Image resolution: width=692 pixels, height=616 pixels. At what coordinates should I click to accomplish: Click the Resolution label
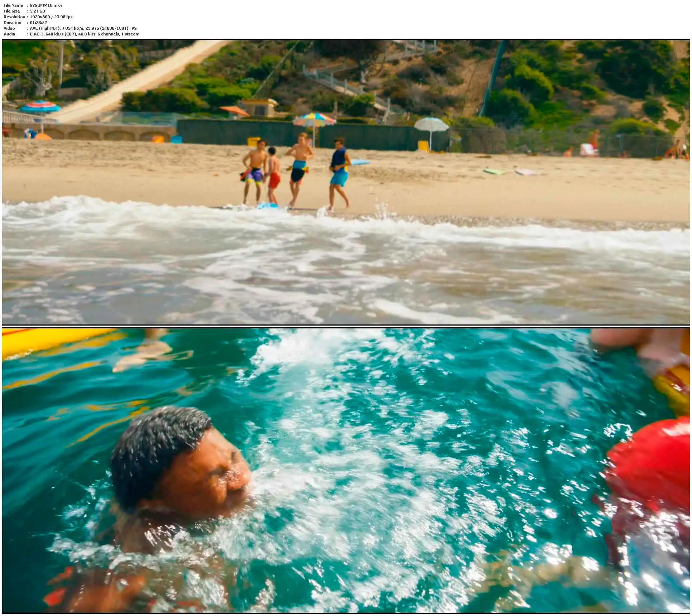[14, 17]
